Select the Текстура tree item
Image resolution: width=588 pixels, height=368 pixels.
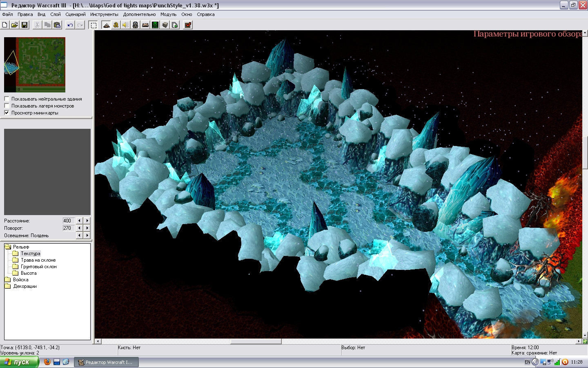coord(30,254)
